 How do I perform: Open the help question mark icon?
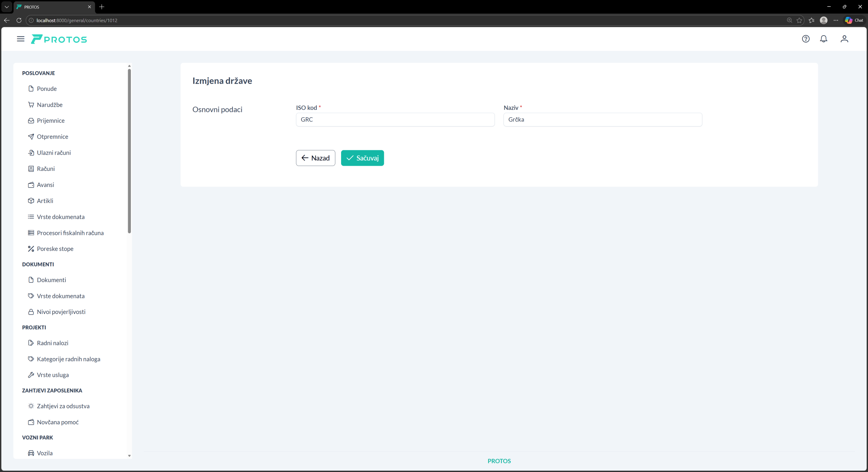click(806, 39)
